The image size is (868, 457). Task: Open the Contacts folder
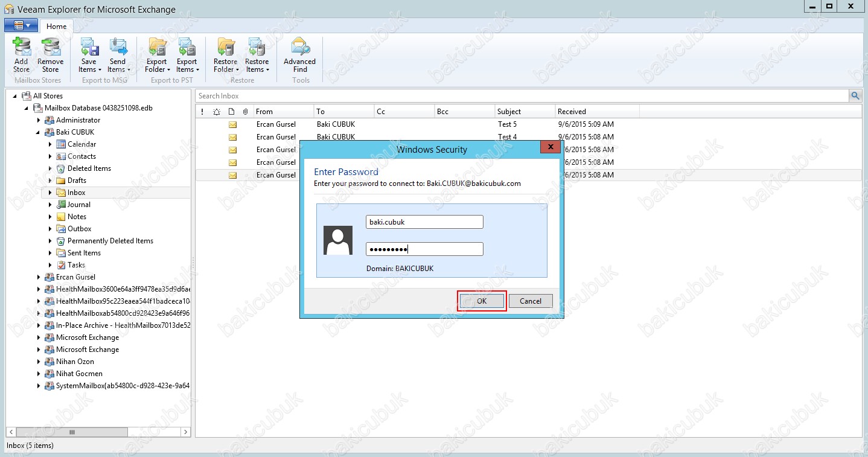pyautogui.click(x=81, y=156)
